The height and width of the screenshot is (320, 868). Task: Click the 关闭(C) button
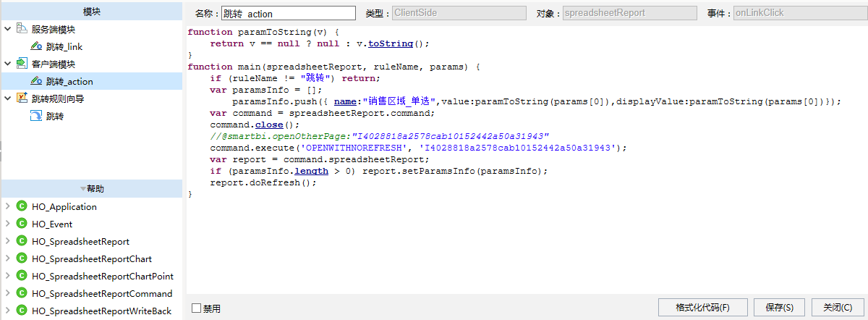[838, 308]
